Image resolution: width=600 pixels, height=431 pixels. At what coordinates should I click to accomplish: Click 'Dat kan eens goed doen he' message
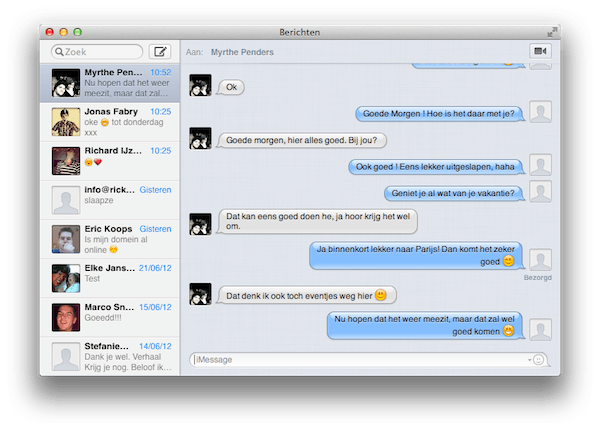pyautogui.click(x=317, y=221)
